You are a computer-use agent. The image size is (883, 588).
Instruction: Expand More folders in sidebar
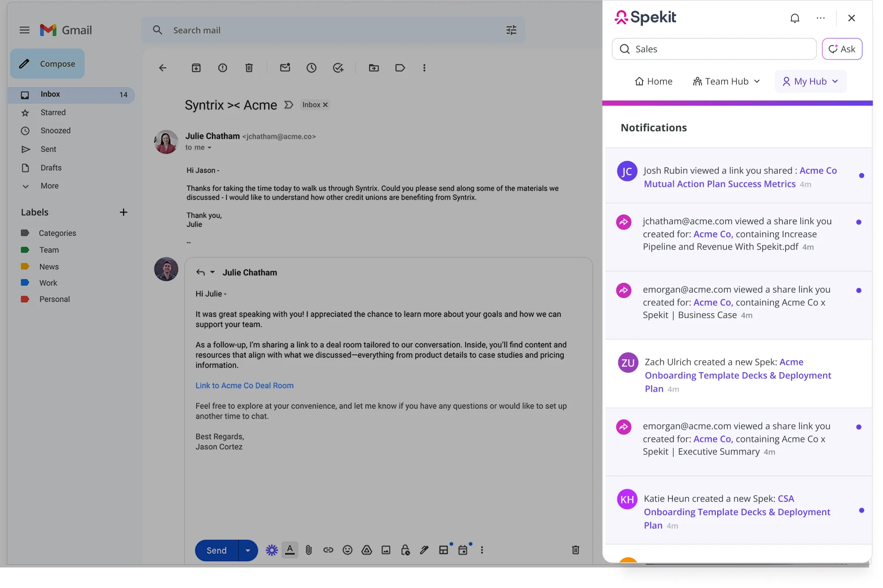coord(49,186)
